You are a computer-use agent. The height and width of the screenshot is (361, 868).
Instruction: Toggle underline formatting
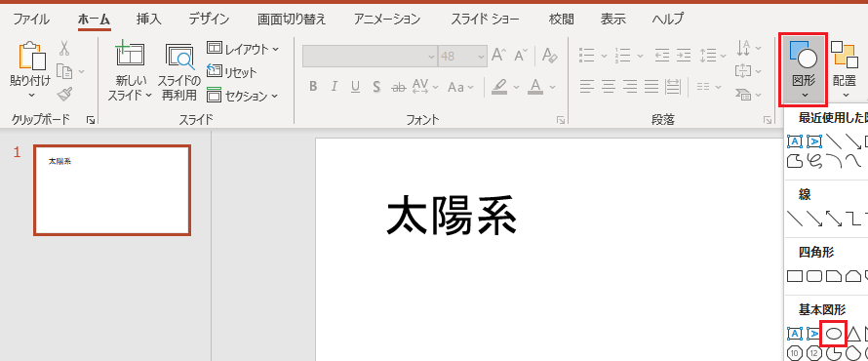(x=355, y=87)
